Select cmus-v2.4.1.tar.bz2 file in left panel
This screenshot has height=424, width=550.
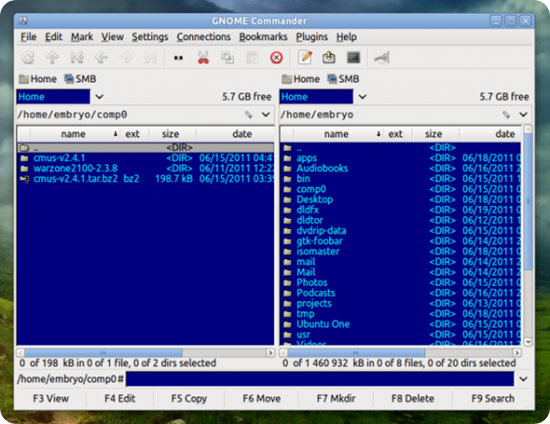(145, 179)
